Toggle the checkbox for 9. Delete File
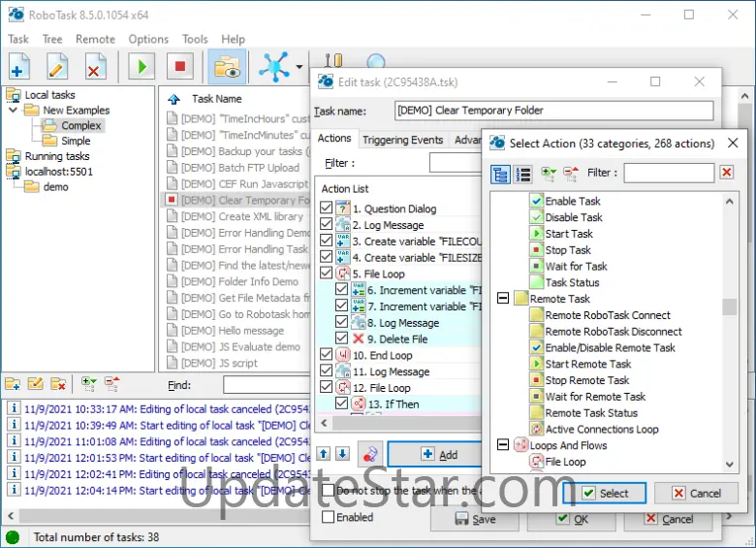Image resolution: width=756 pixels, height=548 pixels. pyautogui.click(x=342, y=338)
